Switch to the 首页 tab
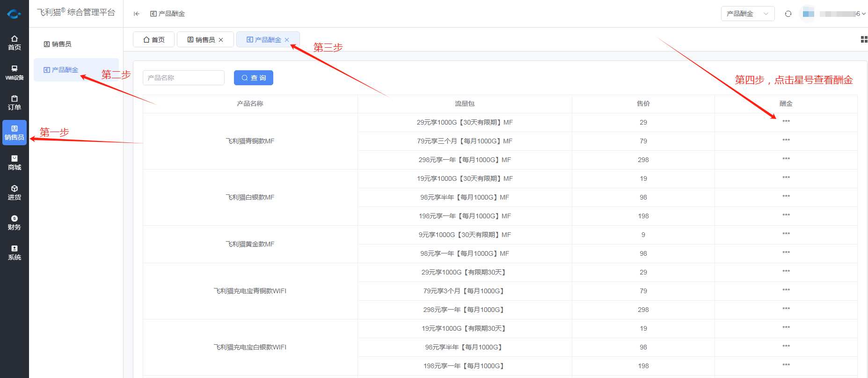Image resolution: width=868 pixels, height=378 pixels. (154, 40)
